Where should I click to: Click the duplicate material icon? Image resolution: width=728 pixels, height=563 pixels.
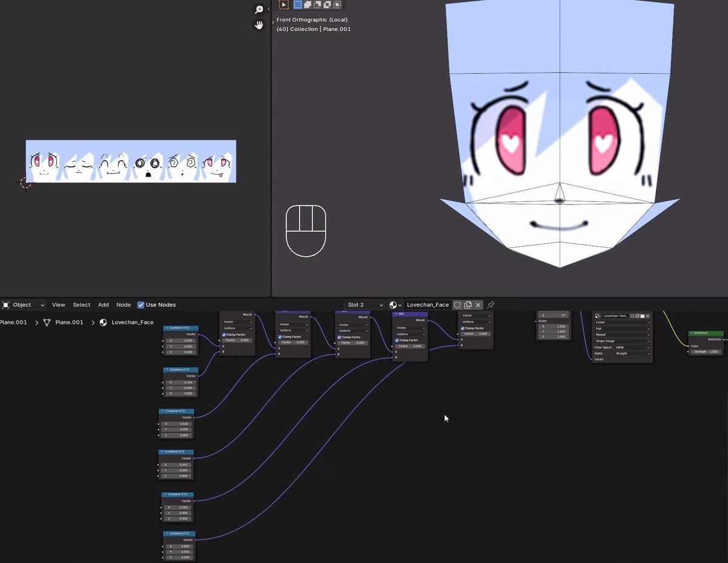468,305
